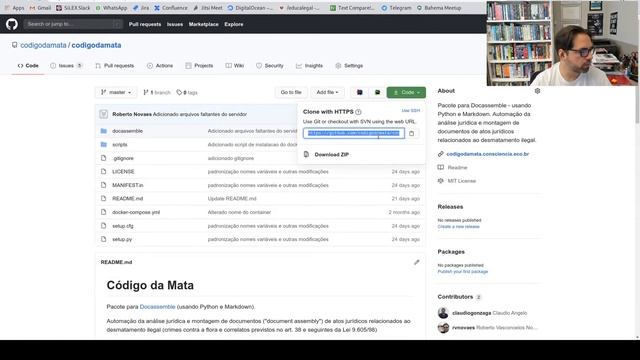The width and height of the screenshot is (640, 360).
Task: Click the link icon beside codigodamata.consciencia.eco.br
Action: (440, 154)
